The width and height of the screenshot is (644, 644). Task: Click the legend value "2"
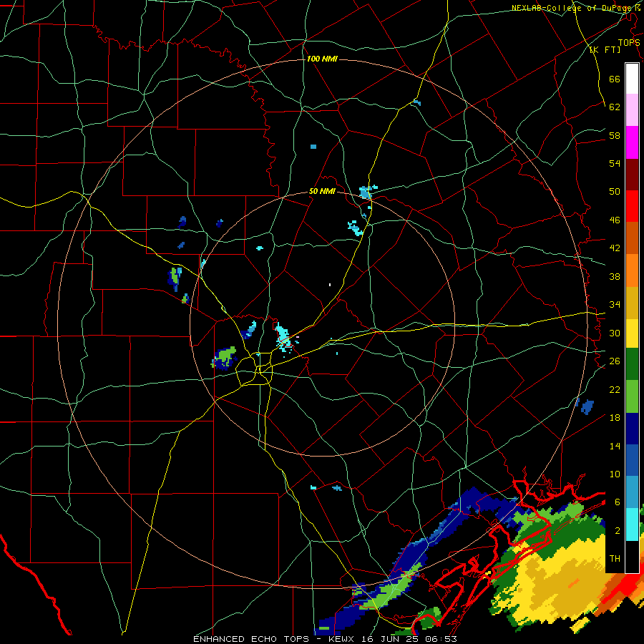pos(618,531)
